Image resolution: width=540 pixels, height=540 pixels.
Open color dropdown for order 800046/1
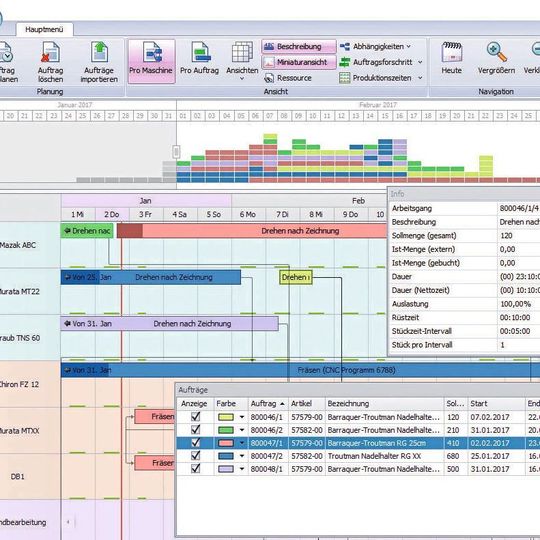(242, 417)
